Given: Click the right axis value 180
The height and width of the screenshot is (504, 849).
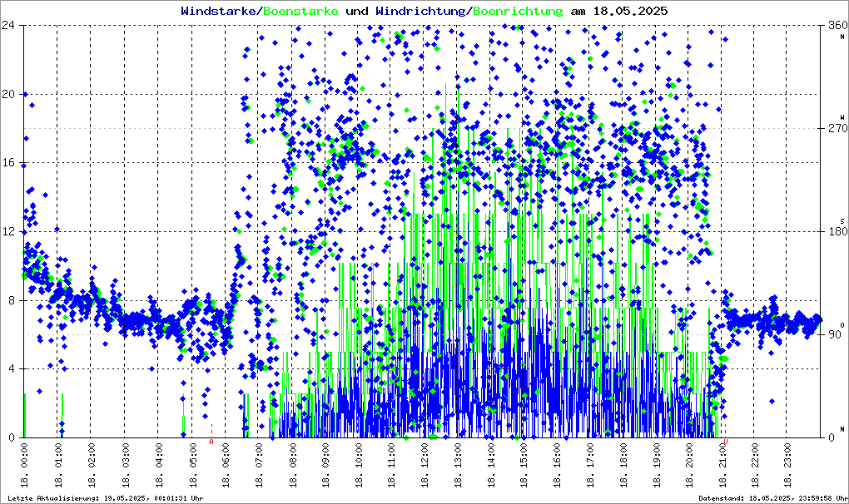Looking at the screenshot, I should coord(837,231).
